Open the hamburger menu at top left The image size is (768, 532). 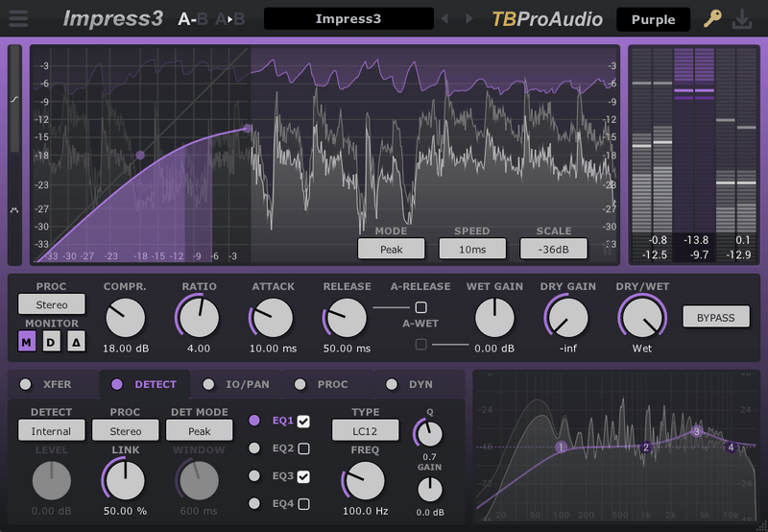click(x=17, y=19)
